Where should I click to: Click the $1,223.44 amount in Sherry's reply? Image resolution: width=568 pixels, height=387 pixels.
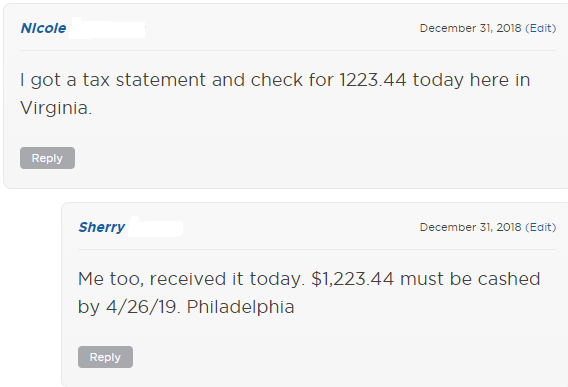352,279
